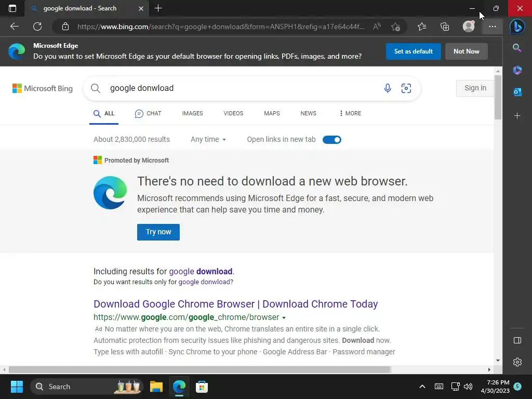Set Edge as default browser
The height and width of the screenshot is (399, 532).
tap(413, 51)
